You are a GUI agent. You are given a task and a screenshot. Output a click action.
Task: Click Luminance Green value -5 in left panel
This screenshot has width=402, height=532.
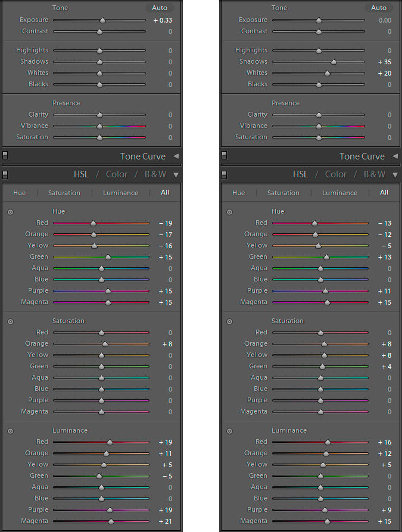click(x=167, y=476)
